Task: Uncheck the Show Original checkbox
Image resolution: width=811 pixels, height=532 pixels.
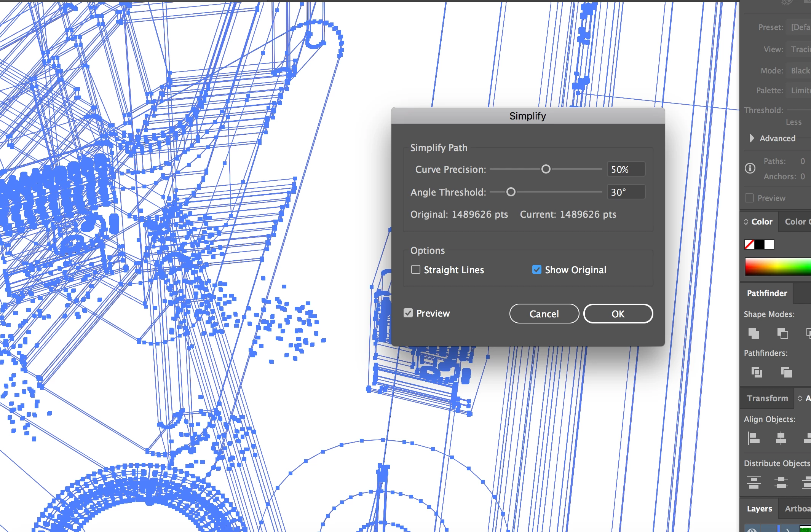Action: (536, 269)
